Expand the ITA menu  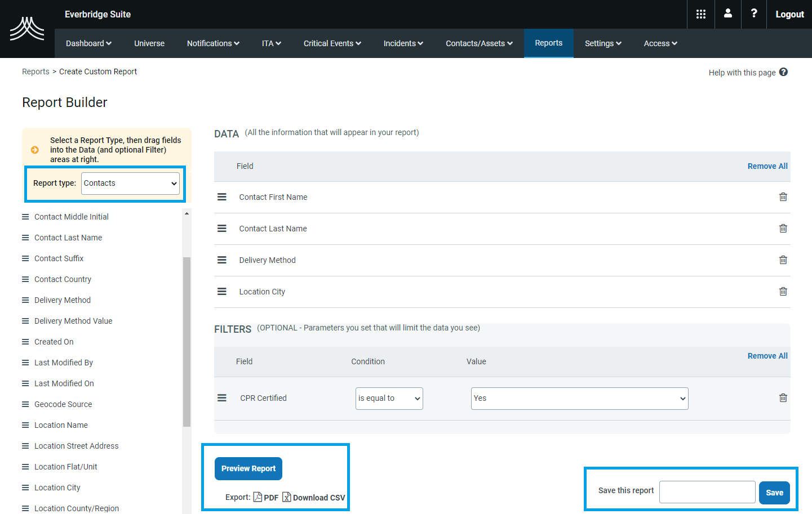pyautogui.click(x=272, y=43)
